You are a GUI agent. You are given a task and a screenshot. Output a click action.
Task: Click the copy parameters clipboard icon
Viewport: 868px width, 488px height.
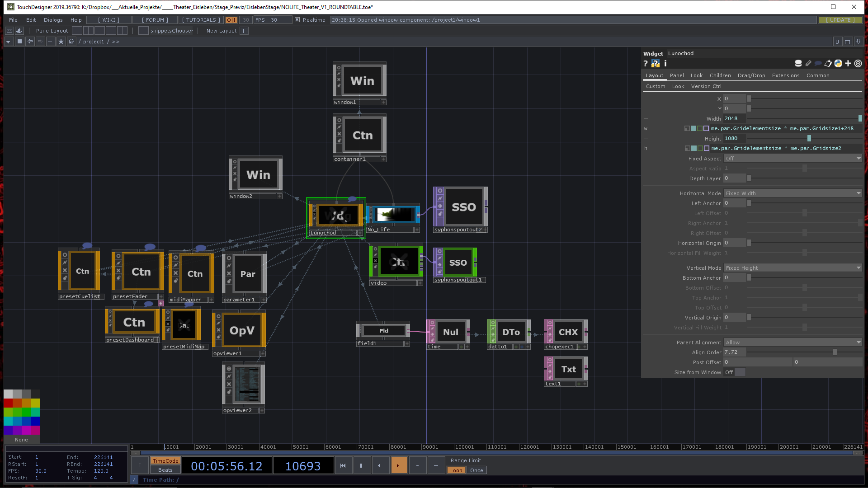[828, 64]
